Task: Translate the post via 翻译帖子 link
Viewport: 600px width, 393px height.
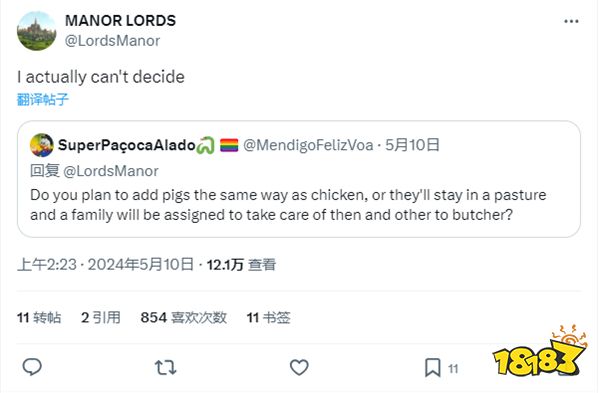Action: [x=43, y=99]
